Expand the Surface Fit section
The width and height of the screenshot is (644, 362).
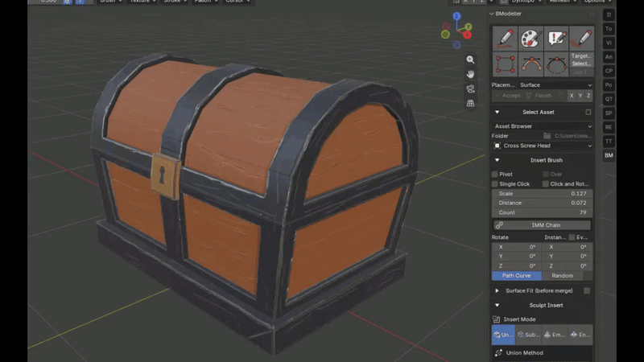[497, 290]
